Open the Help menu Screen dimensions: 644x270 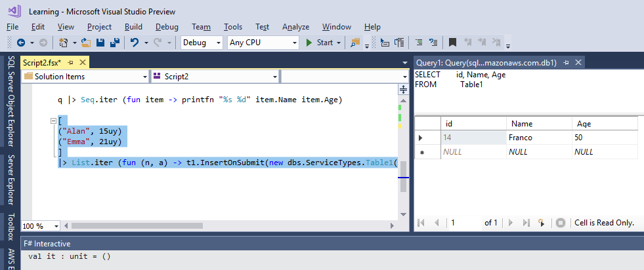pyautogui.click(x=372, y=27)
